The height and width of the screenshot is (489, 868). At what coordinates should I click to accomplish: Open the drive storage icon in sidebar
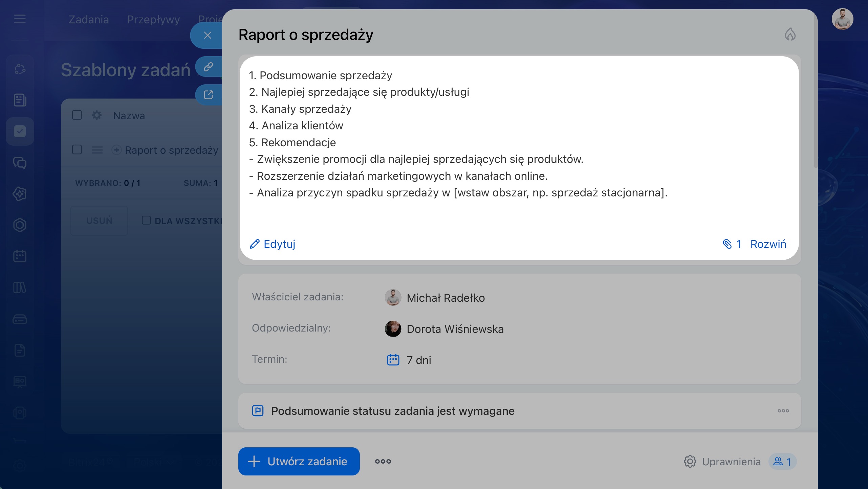20,319
